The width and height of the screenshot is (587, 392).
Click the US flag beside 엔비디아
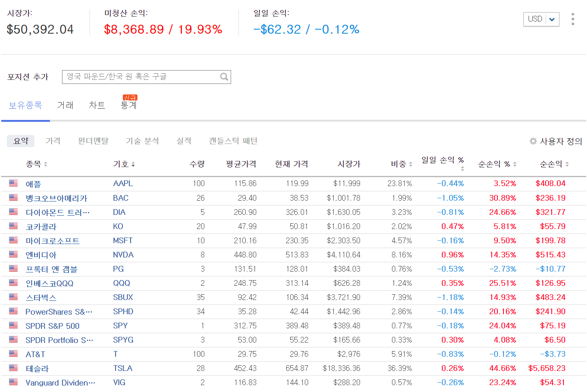(13, 255)
